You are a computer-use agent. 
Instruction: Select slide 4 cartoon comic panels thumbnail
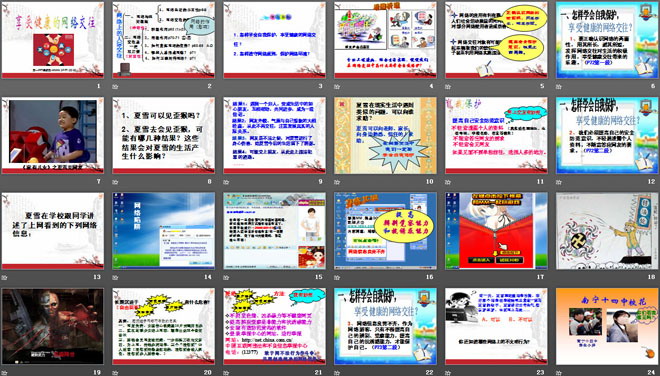(386, 40)
